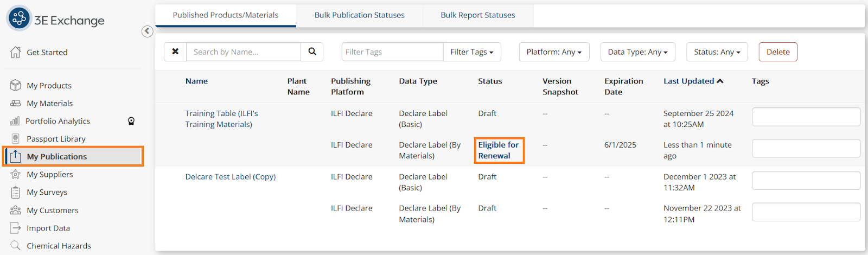Image resolution: width=868 pixels, height=255 pixels.
Task: Click the My Suppliers gear icon
Action: [x=16, y=174]
